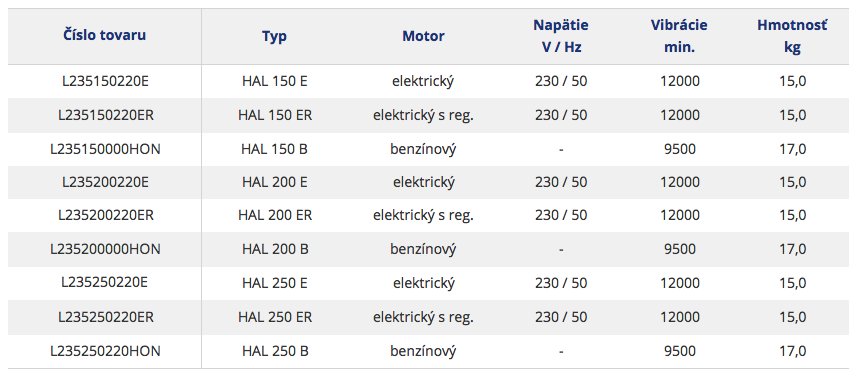Click the HAL 150 E type cell
The height and width of the screenshot is (379, 856).
click(275, 81)
